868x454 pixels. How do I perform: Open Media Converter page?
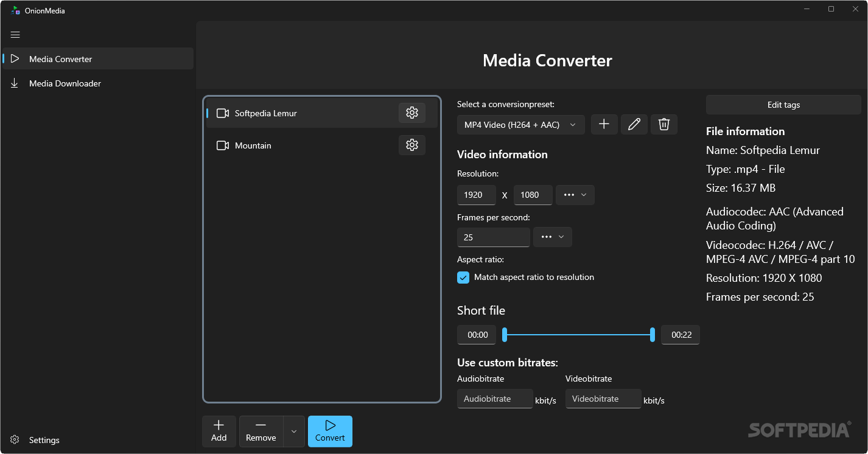pos(98,59)
